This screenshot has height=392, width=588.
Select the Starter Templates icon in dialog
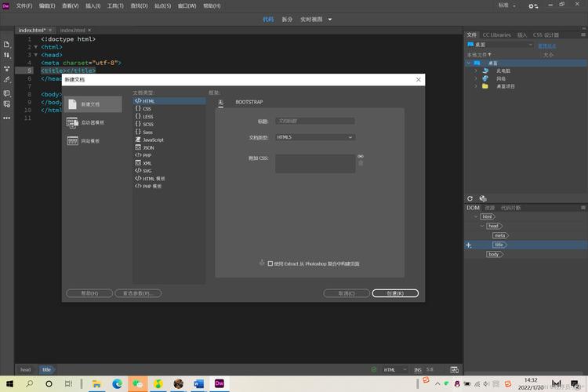click(x=72, y=122)
